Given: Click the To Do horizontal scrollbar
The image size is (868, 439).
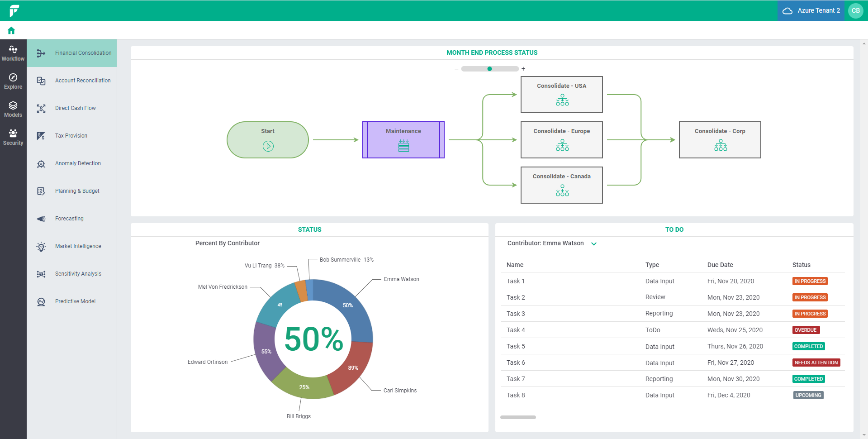Looking at the screenshot, I should pos(518,417).
